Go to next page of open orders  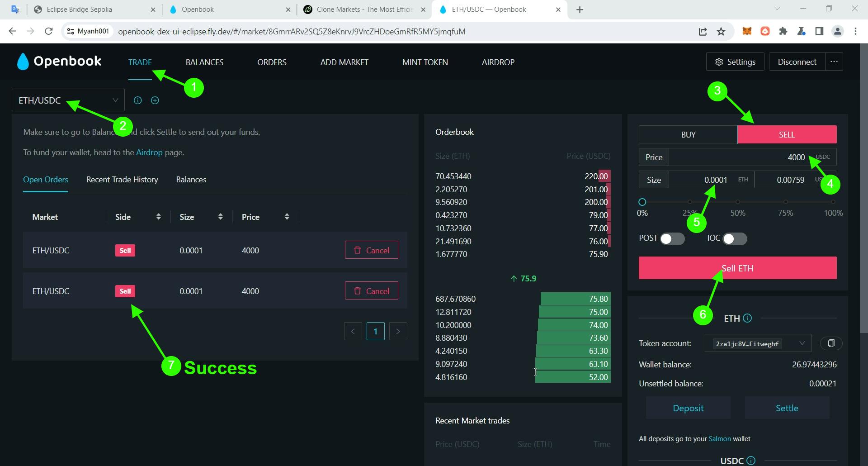click(x=398, y=331)
